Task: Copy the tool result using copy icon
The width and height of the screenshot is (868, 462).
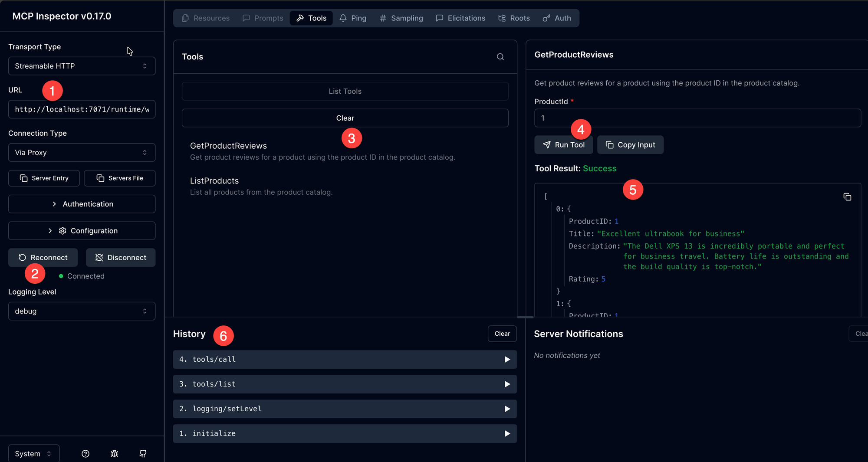Action: (x=847, y=197)
